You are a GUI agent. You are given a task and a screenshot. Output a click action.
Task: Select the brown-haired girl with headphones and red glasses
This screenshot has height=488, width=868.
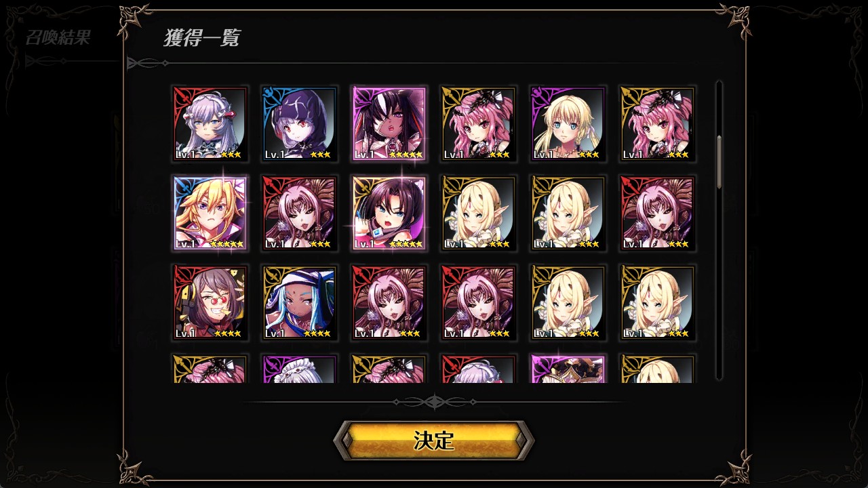coord(210,302)
